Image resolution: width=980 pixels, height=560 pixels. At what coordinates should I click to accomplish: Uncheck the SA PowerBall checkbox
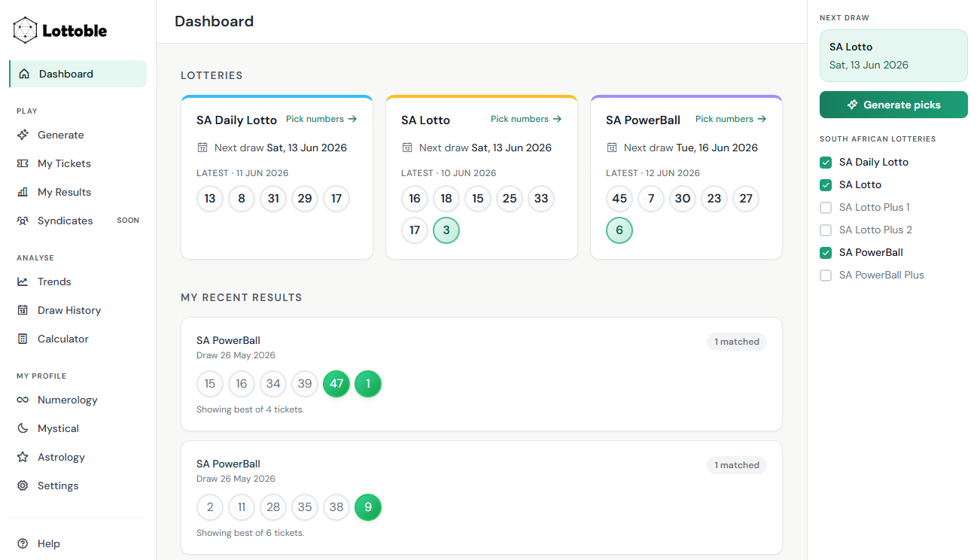click(826, 252)
